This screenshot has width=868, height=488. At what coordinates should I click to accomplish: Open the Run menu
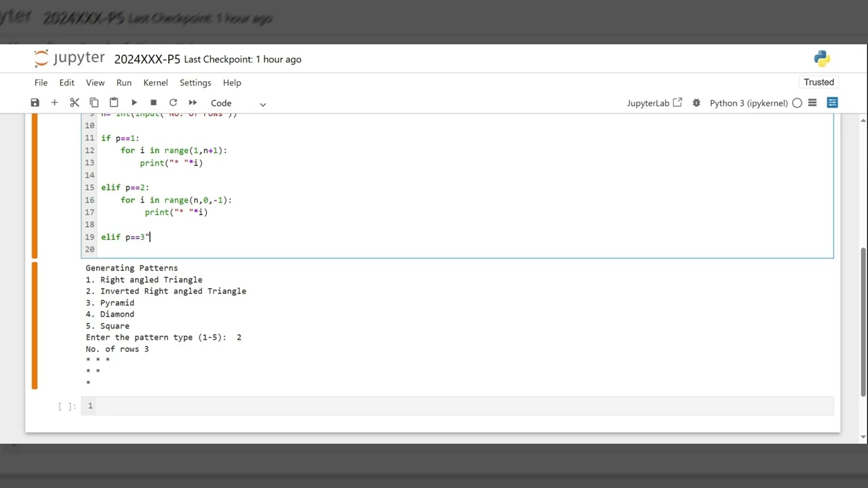[124, 83]
